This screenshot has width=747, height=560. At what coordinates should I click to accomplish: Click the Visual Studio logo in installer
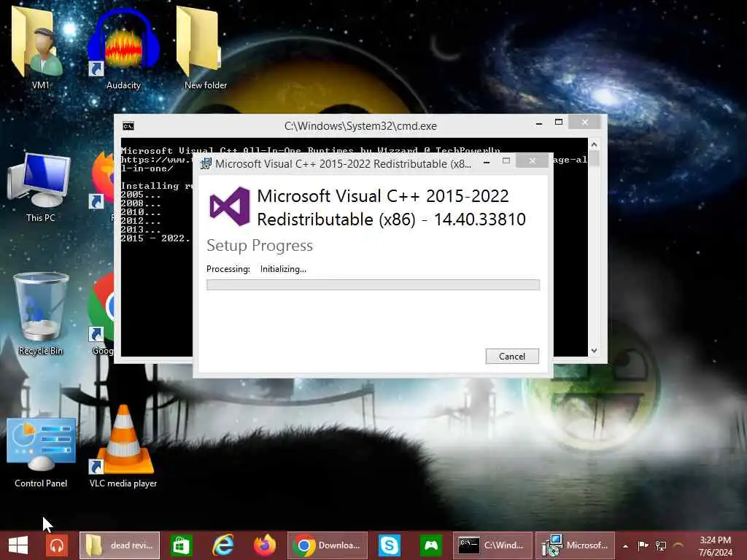[x=230, y=206]
